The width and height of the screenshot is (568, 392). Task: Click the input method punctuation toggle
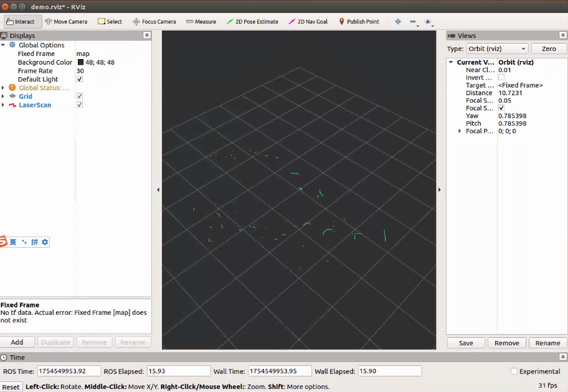click(24, 242)
